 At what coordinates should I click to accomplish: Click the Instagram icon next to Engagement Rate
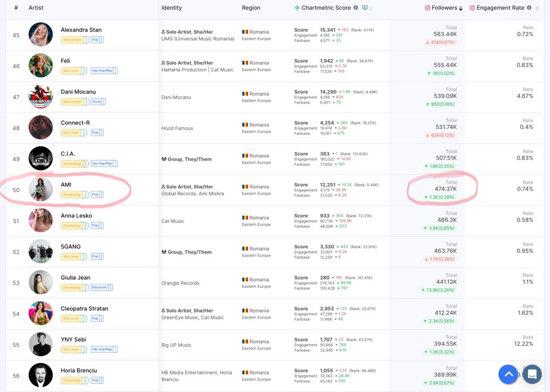(x=472, y=8)
